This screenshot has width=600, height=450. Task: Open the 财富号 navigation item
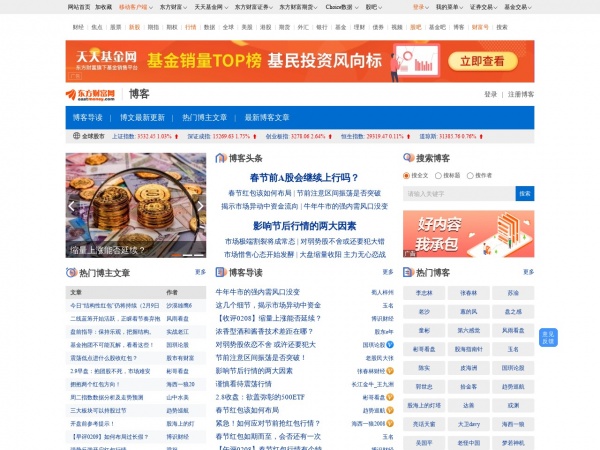[x=480, y=27]
